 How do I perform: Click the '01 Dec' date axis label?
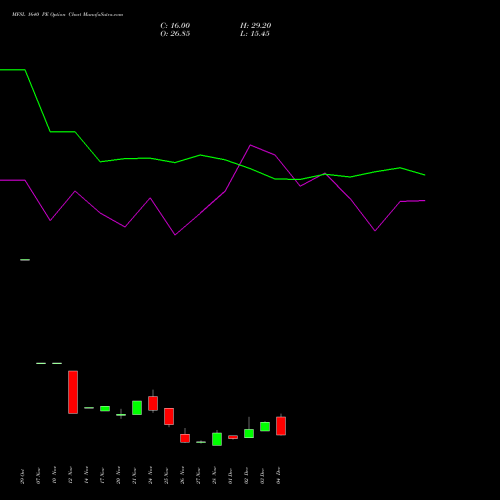click(x=230, y=476)
